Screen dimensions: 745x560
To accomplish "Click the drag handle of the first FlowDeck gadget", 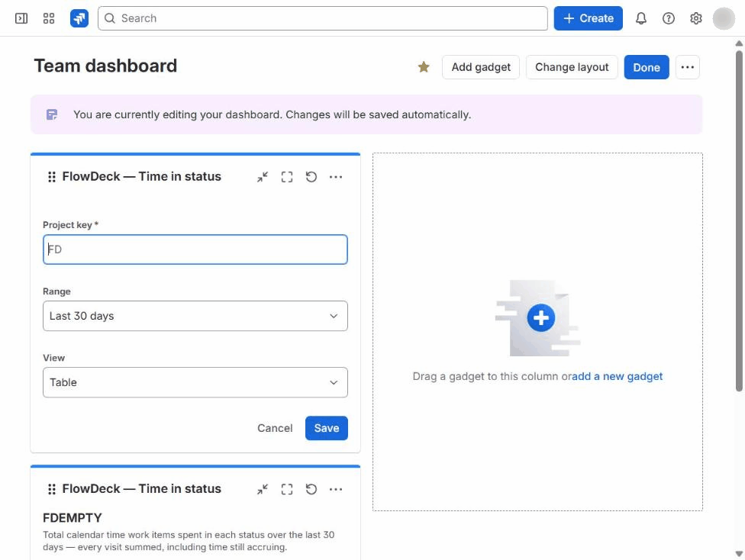I will pos(52,177).
